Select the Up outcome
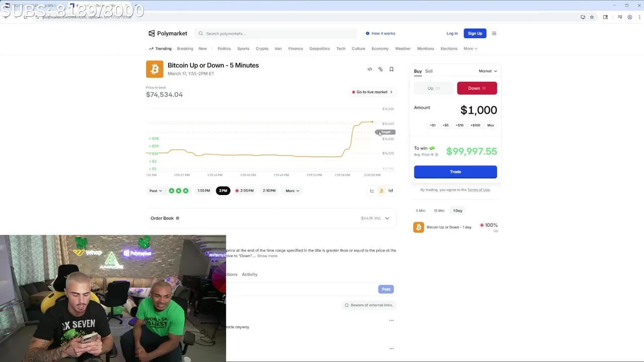 (433, 88)
